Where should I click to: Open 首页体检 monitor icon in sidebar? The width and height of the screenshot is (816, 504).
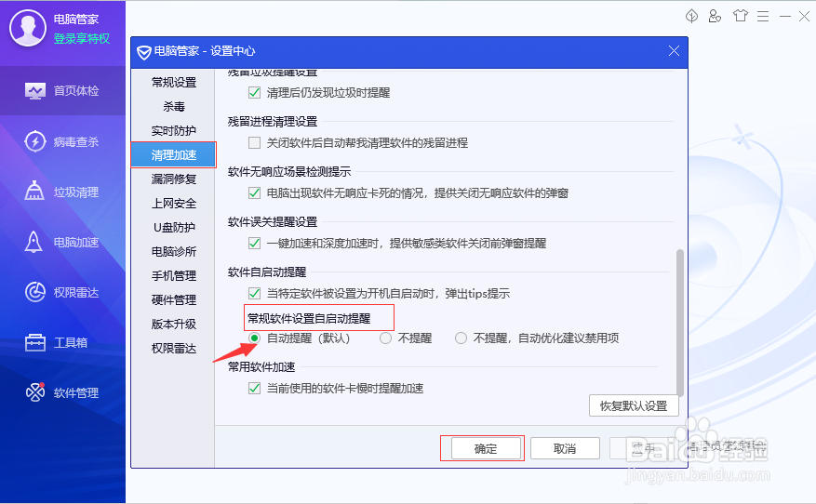(x=34, y=91)
